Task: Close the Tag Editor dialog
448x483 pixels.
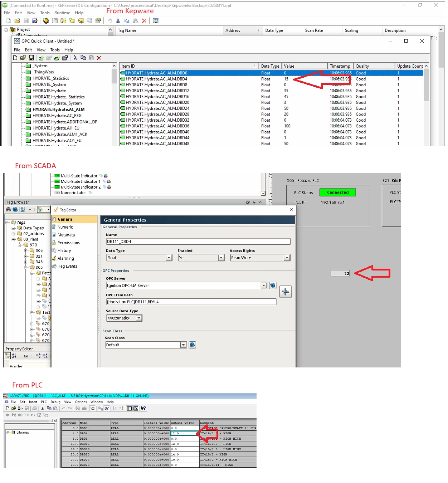Action: tap(291, 210)
